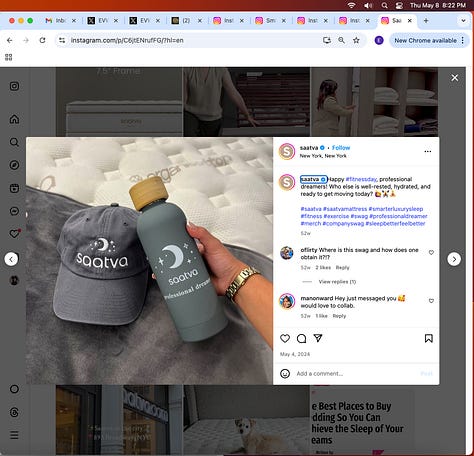Open Chrome apps grid in bookmarks bar
This screenshot has width=474, height=456.
(x=9, y=57)
